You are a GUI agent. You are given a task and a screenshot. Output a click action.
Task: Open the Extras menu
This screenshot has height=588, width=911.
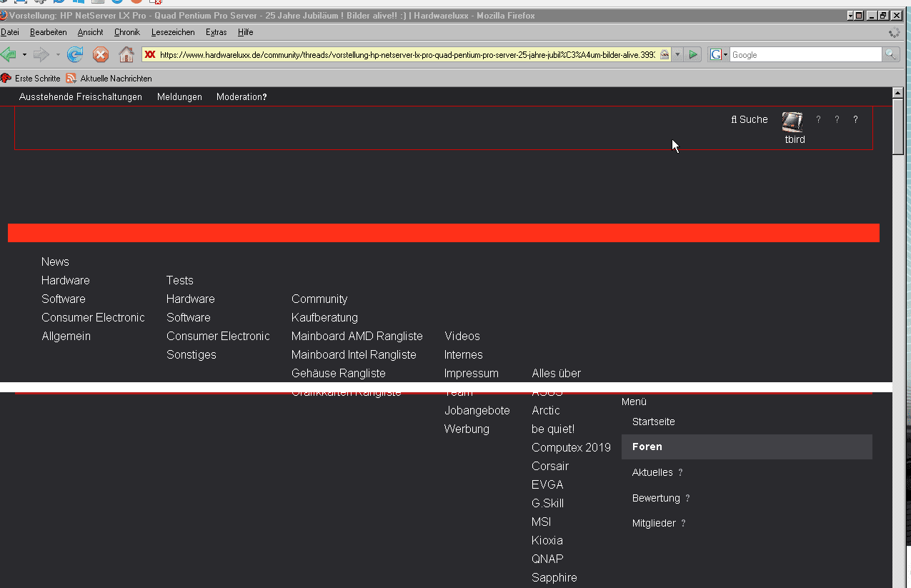pos(216,32)
